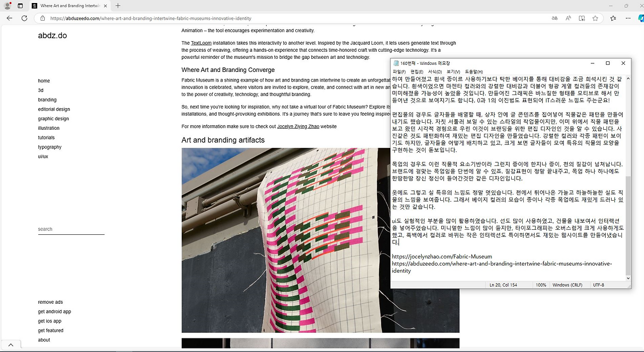Collapse the sidebar with the bottom chevron

[11, 344]
